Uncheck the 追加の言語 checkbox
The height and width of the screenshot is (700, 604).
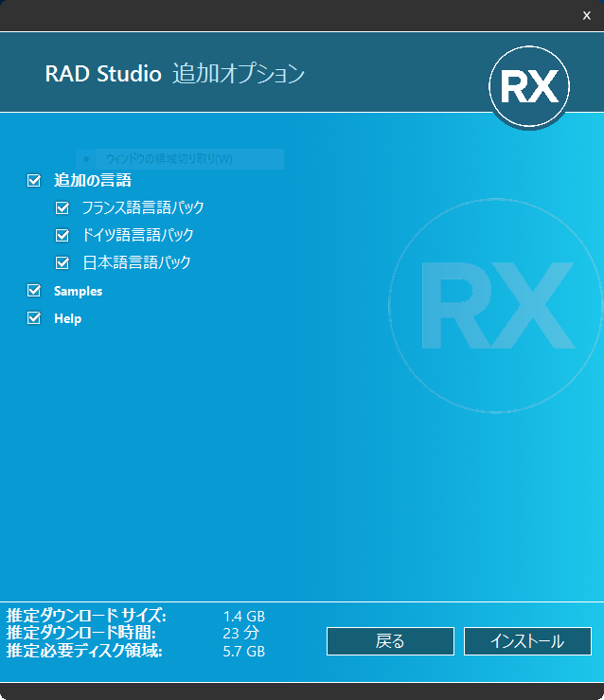point(34,181)
